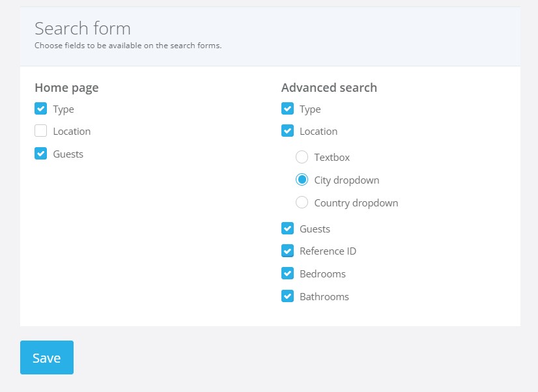538x392 pixels.
Task: Enable the Home page Location checkbox
Action: pyautogui.click(x=40, y=131)
